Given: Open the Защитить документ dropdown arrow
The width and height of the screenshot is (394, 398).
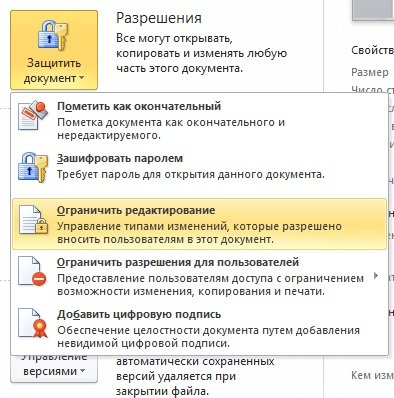Looking at the screenshot, I should click(x=81, y=79).
